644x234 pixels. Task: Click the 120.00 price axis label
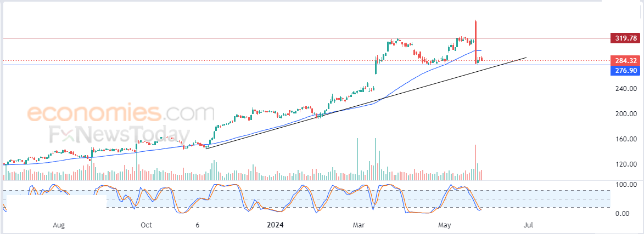pyautogui.click(x=626, y=164)
